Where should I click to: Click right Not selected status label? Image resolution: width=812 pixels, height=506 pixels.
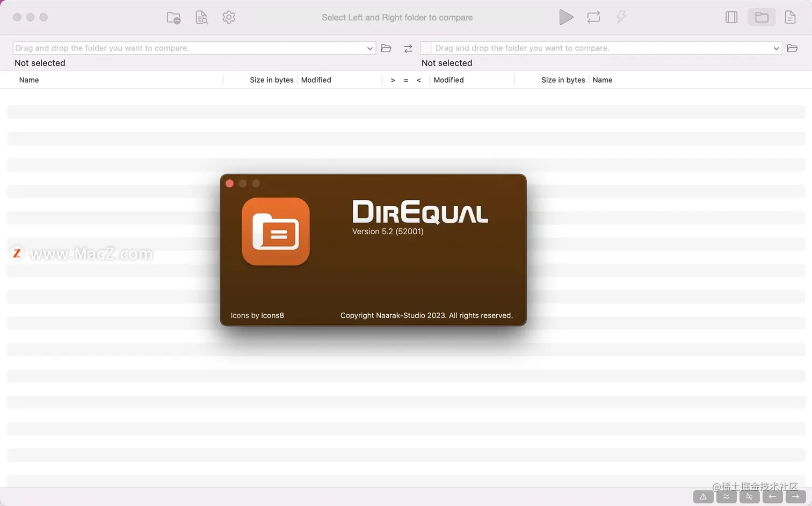[x=447, y=63]
